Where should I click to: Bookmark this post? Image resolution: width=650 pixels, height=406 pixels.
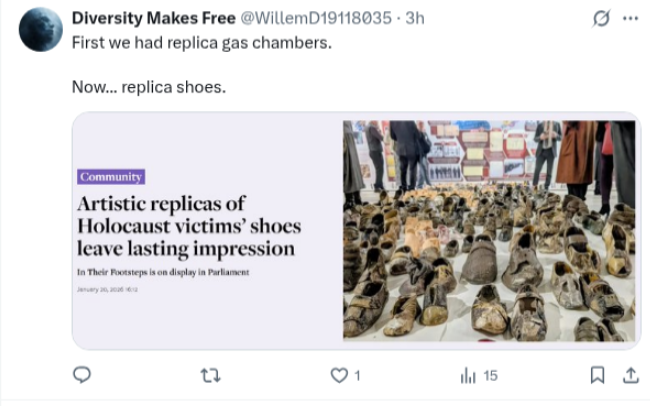(597, 375)
